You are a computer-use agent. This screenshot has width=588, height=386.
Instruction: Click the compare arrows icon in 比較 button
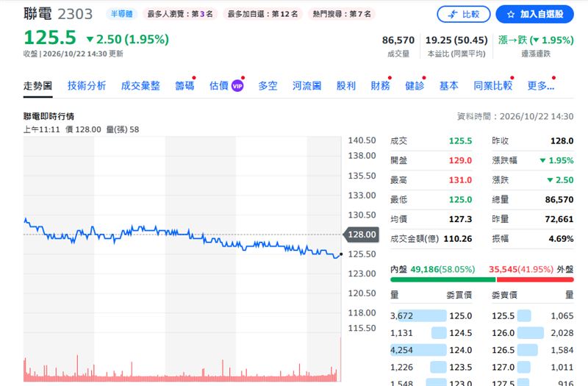point(453,14)
